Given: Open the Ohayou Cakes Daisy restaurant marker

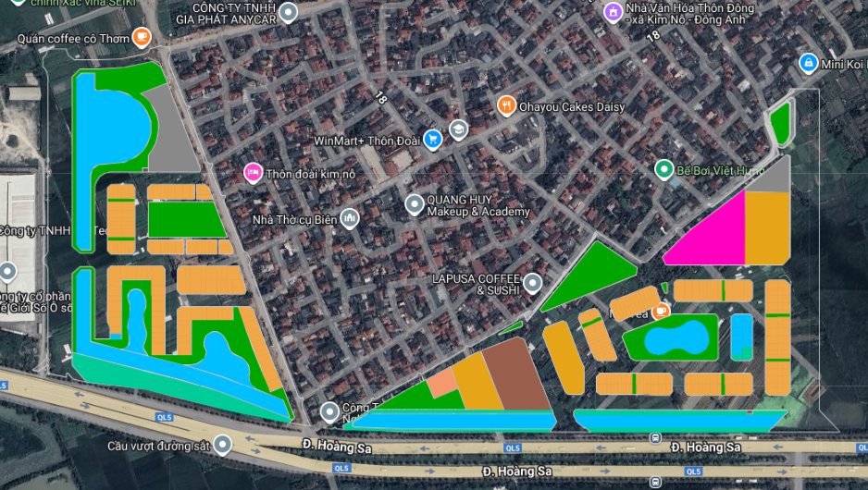Looking at the screenshot, I should pos(506,105).
